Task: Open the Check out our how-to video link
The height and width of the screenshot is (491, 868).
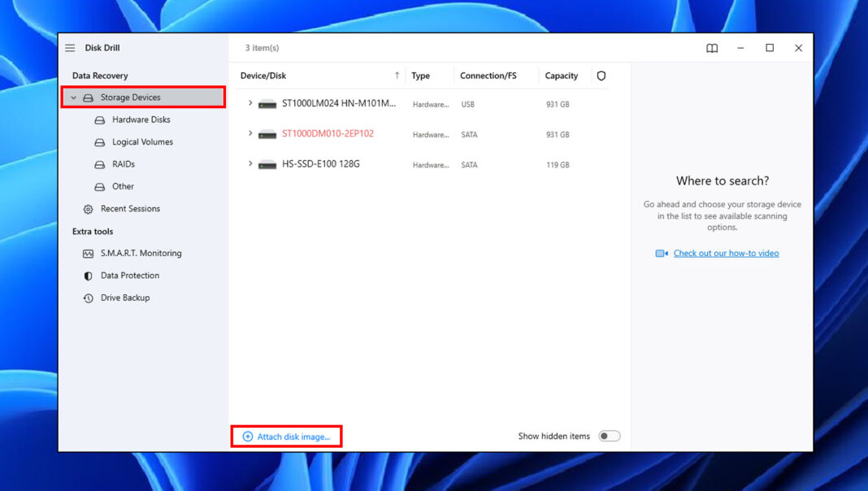Action: tap(726, 253)
